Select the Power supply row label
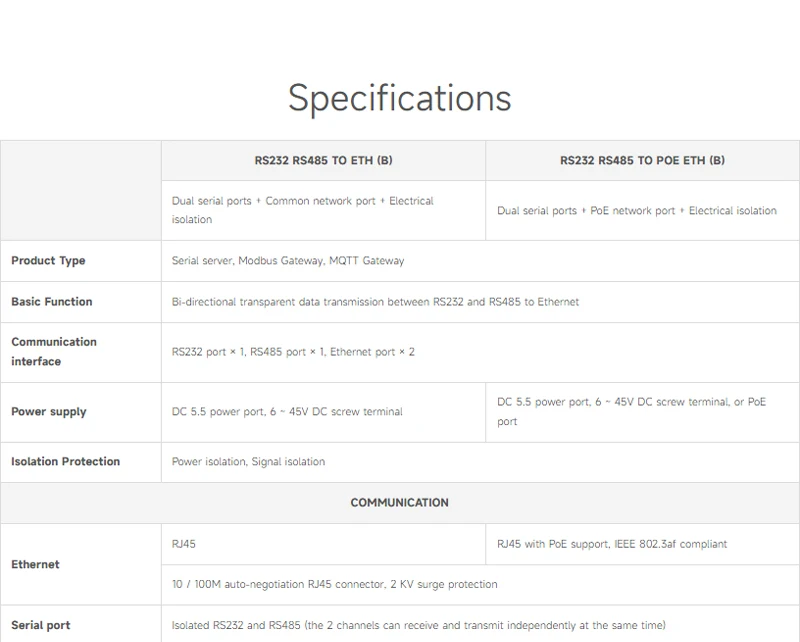800x642 pixels. coord(49,412)
